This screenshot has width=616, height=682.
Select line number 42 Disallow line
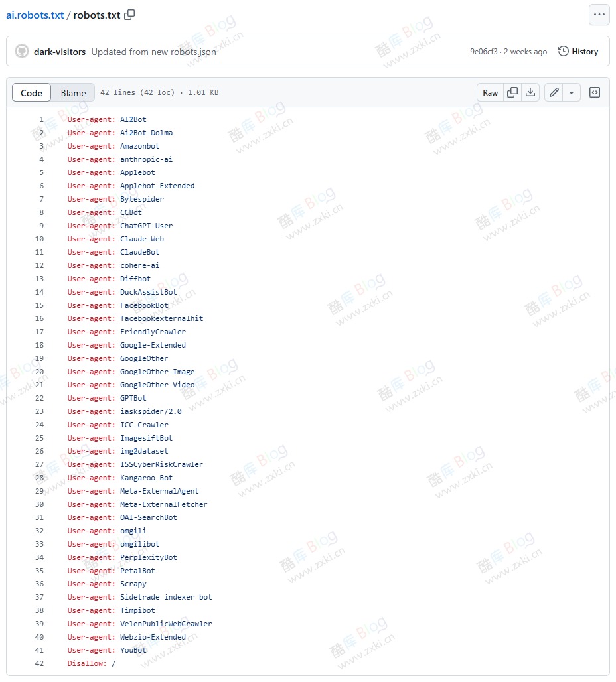pyautogui.click(x=39, y=663)
